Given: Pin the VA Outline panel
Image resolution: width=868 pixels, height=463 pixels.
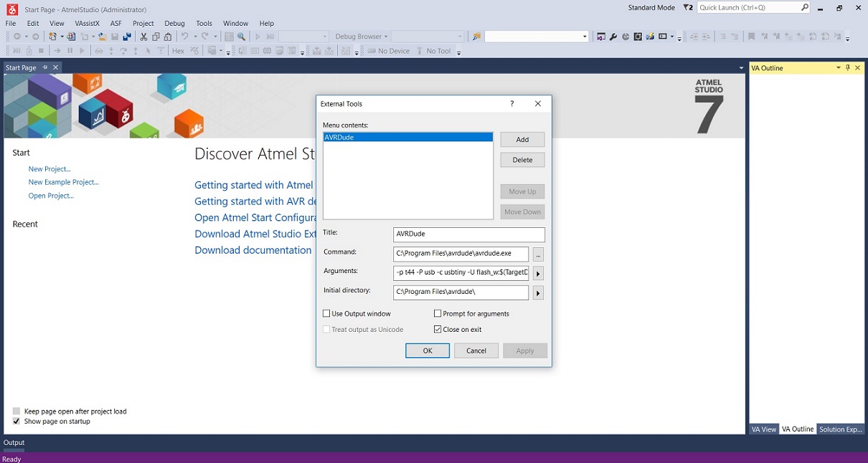Looking at the screenshot, I should click(x=848, y=68).
